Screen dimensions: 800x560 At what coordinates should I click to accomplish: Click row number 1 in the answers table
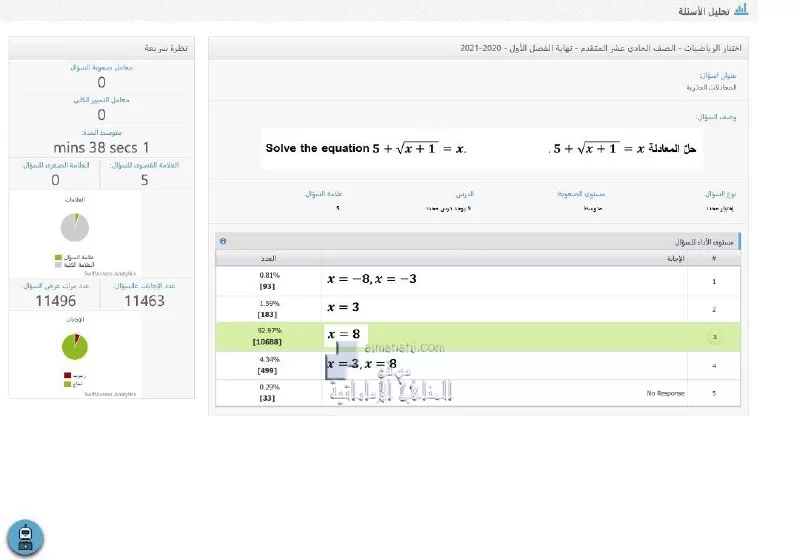click(714, 281)
